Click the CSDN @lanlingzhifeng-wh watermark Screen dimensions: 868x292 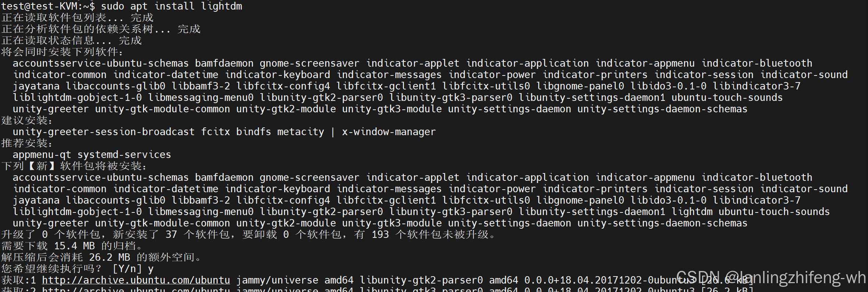(771, 277)
